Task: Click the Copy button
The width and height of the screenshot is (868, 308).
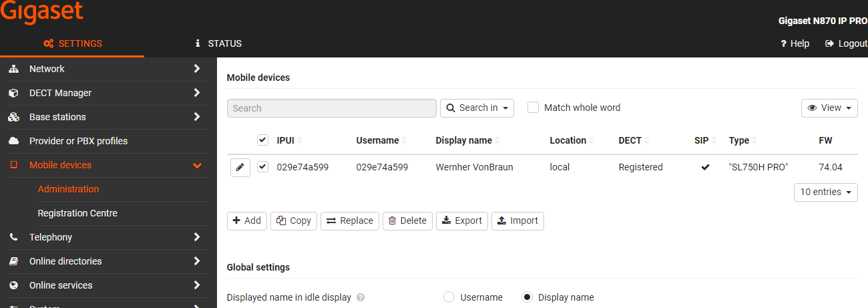Action: coord(294,220)
